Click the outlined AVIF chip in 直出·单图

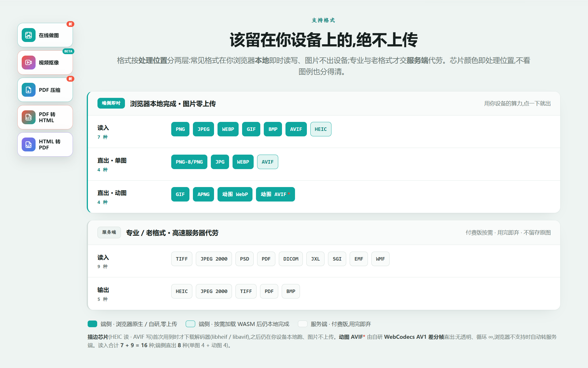pyautogui.click(x=268, y=162)
